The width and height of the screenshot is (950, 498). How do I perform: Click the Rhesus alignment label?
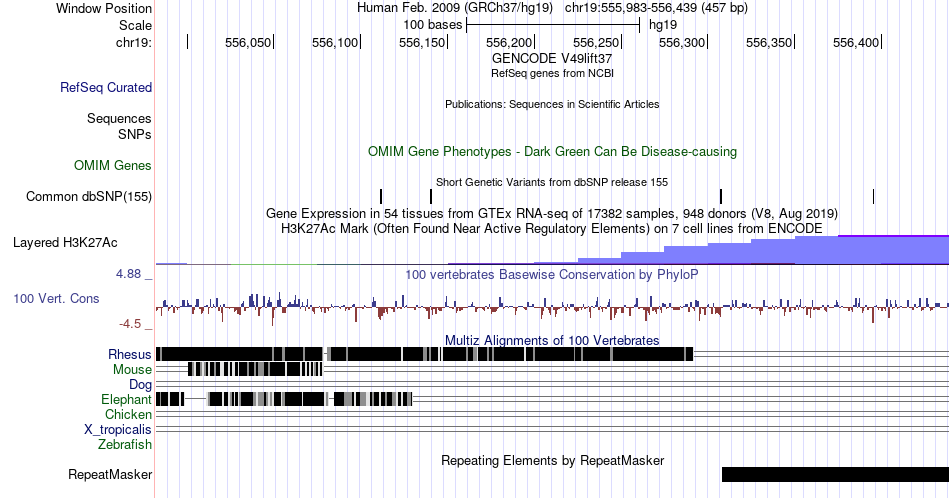[x=130, y=354]
